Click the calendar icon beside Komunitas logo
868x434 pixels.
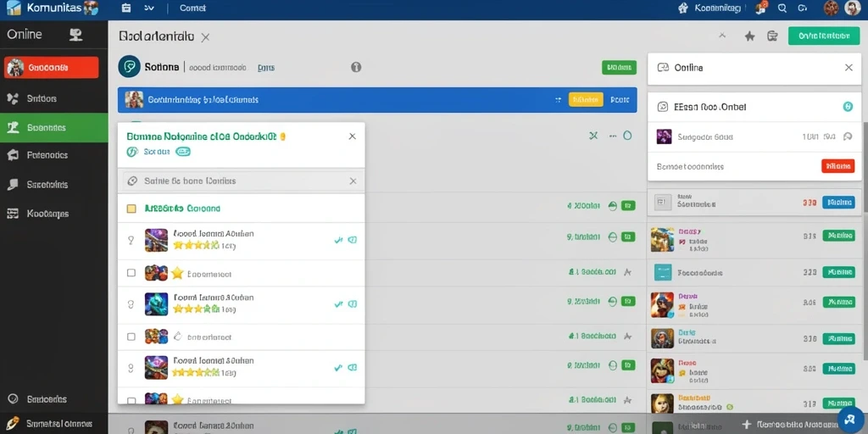click(126, 8)
